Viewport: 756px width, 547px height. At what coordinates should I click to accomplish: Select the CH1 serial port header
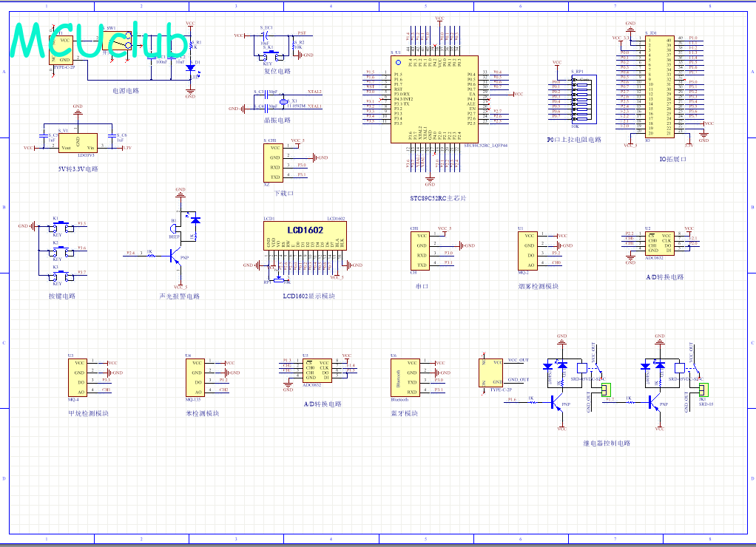click(x=420, y=251)
